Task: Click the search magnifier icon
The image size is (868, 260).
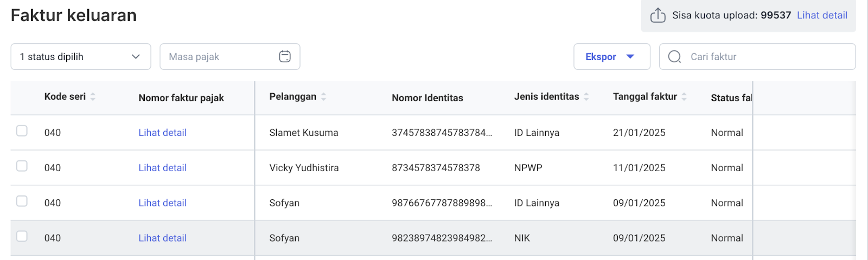Action: pos(674,57)
